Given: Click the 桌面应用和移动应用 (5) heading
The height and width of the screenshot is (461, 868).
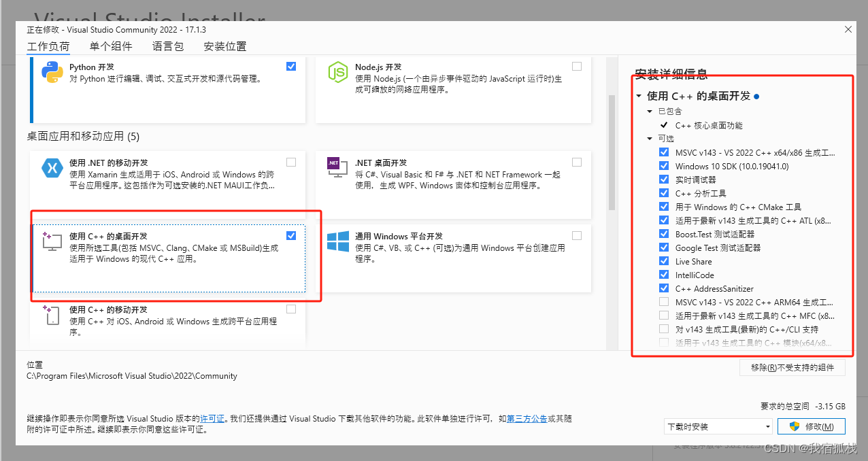Looking at the screenshot, I should coord(83,136).
